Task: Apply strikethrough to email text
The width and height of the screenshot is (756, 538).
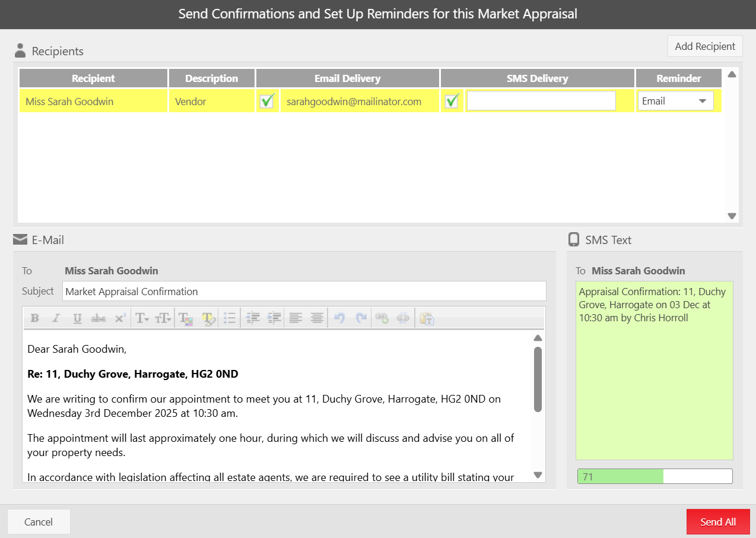Action: click(x=99, y=318)
